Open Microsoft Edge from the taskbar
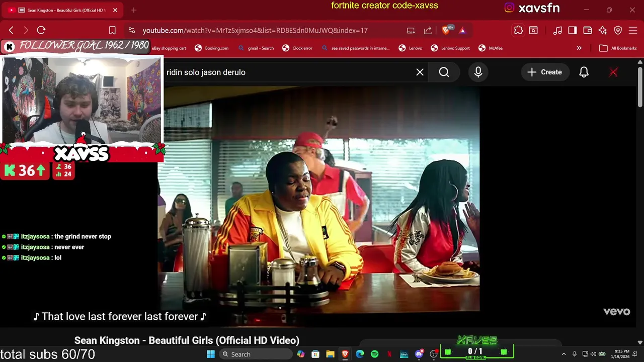Image resolution: width=644 pixels, height=362 pixels. tap(360, 354)
